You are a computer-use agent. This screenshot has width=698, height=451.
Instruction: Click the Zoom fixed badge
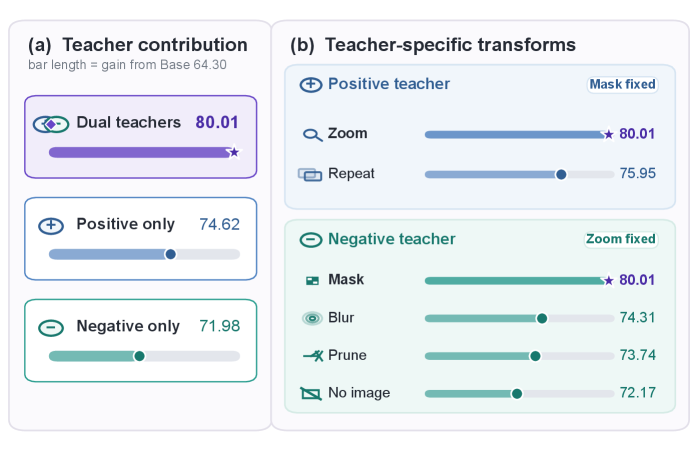tap(621, 239)
